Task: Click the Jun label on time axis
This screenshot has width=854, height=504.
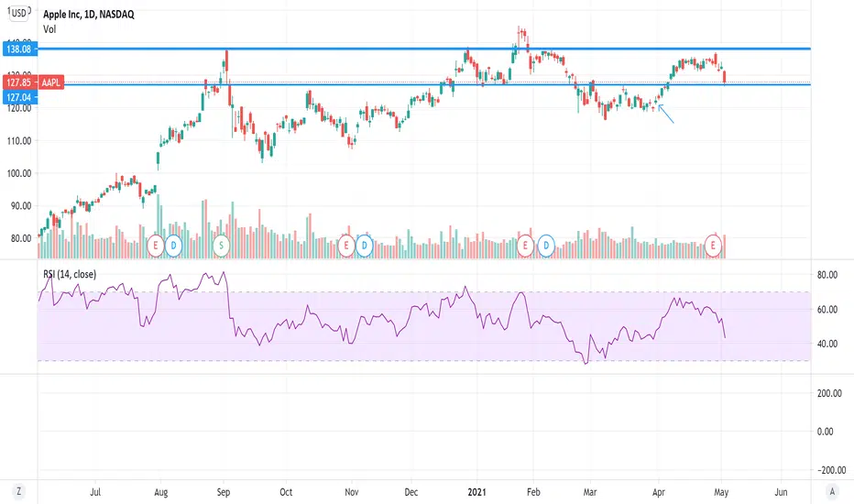Action: pyautogui.click(x=781, y=492)
